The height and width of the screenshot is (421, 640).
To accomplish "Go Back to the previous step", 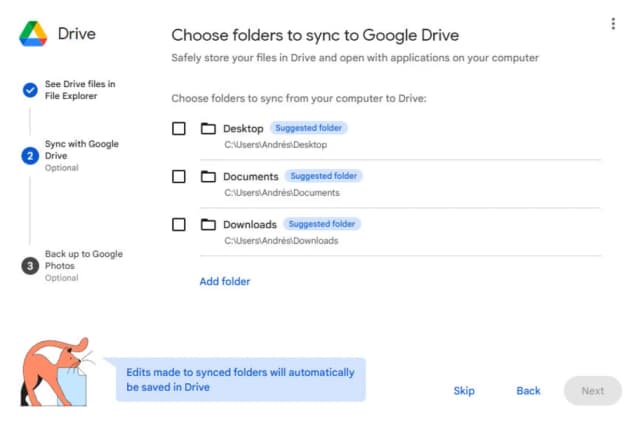I will [x=528, y=391].
